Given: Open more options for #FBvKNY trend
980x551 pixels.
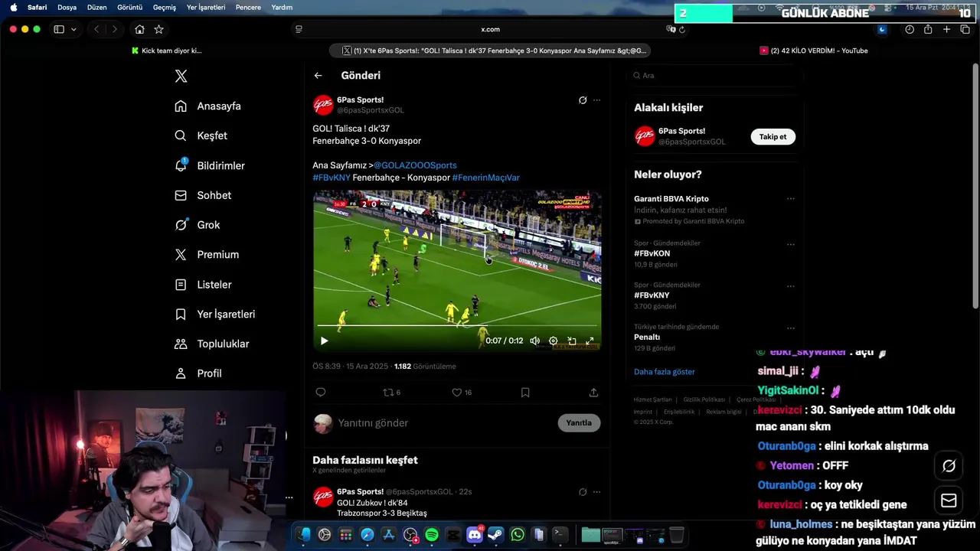Looking at the screenshot, I should [x=790, y=287].
